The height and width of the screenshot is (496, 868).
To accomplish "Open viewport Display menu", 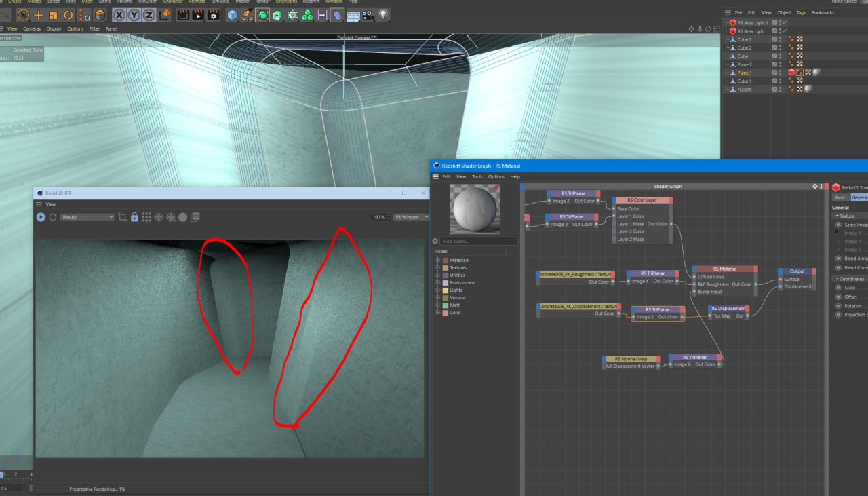I will (x=54, y=28).
